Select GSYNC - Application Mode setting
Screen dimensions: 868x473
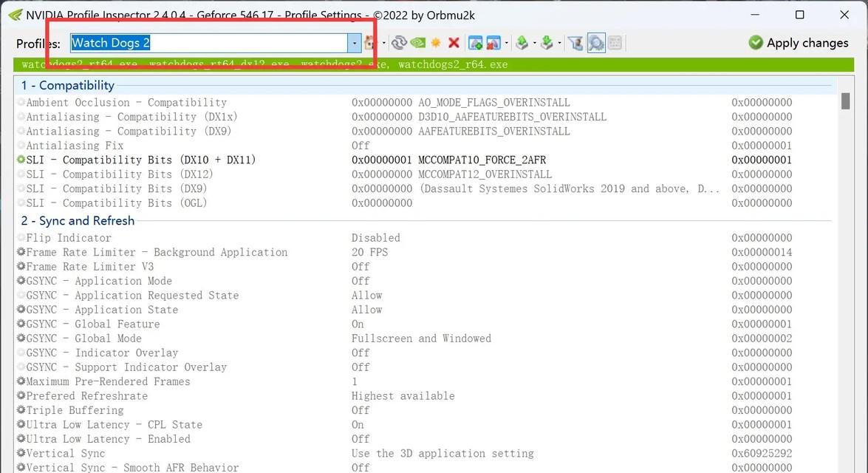point(99,282)
